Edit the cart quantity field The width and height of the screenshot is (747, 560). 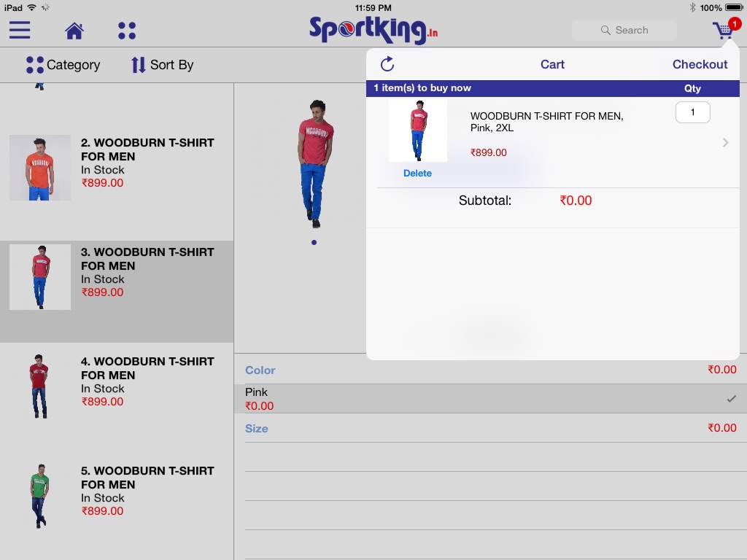pos(693,112)
